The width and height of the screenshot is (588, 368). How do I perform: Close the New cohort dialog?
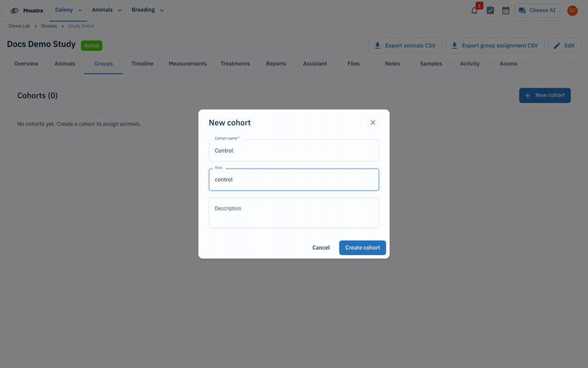click(x=373, y=123)
